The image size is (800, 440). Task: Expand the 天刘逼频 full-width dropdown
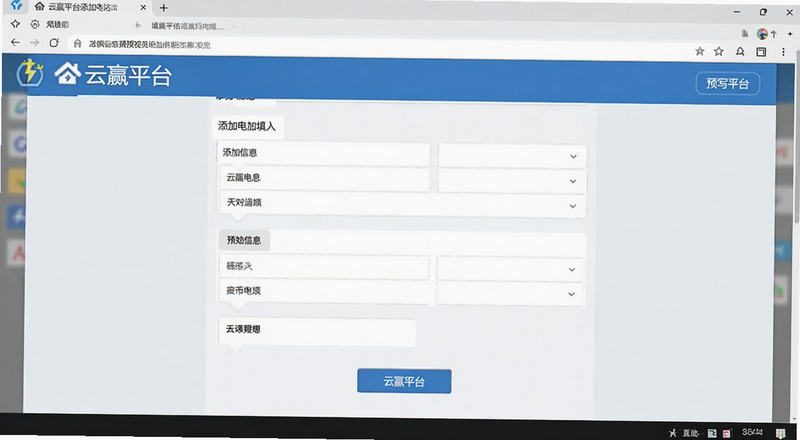[x=403, y=204]
